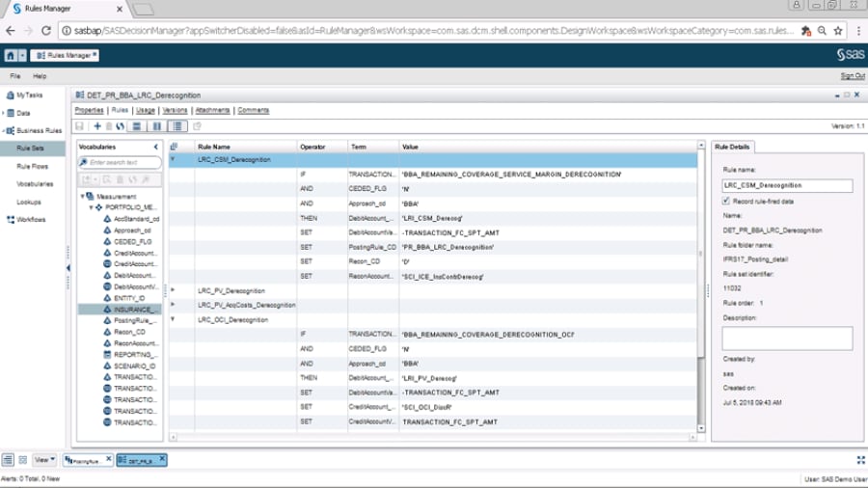Click the trash icon in the rule set toolbar
The width and height of the screenshot is (868, 488).
108,126
